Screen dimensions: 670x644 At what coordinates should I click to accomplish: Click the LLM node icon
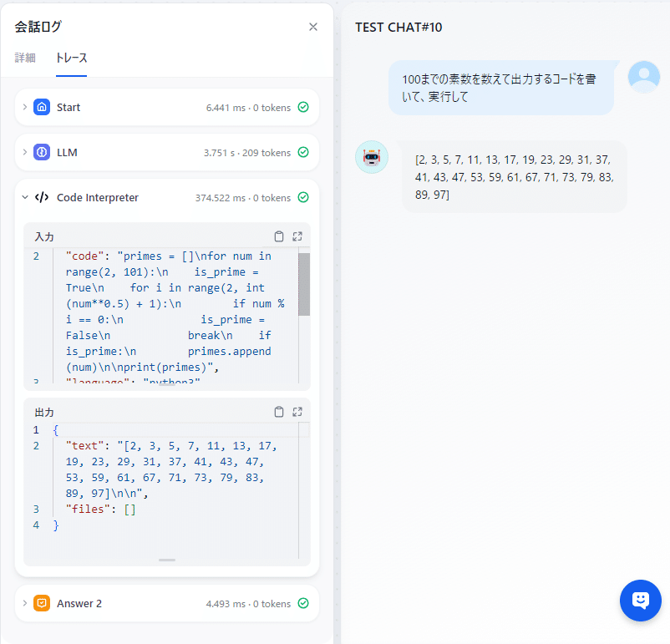pos(40,152)
